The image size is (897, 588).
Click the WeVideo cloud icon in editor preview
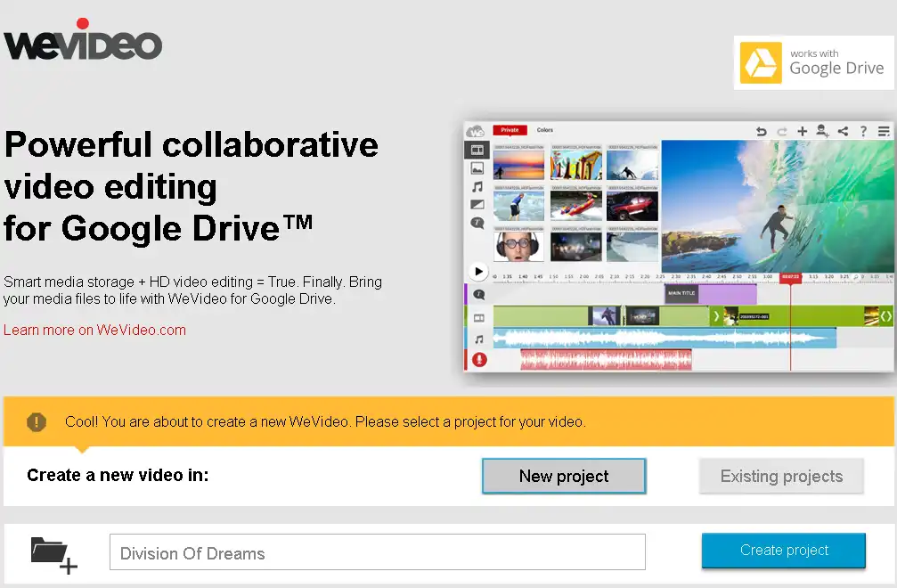click(476, 131)
